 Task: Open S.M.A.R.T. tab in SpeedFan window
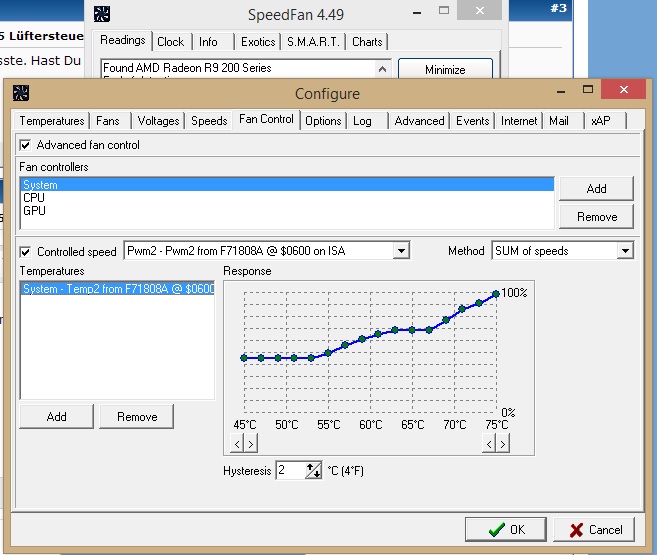click(313, 42)
